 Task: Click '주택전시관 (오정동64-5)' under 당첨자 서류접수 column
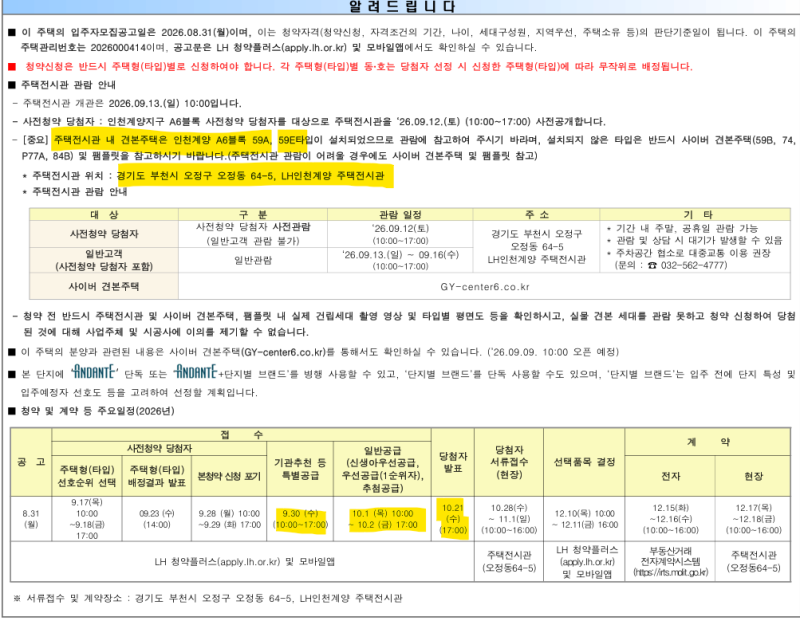509,561
